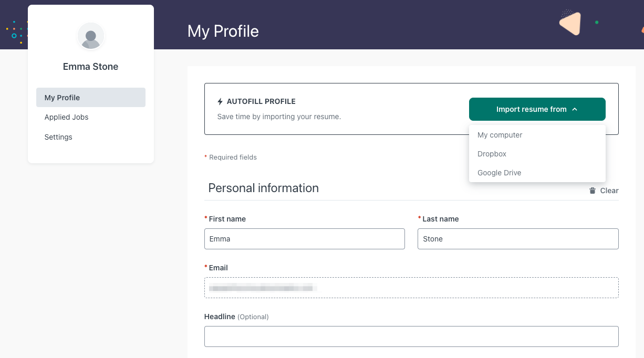Clear the Personal information section
Viewport: 644px width, 358px height.
(609, 191)
